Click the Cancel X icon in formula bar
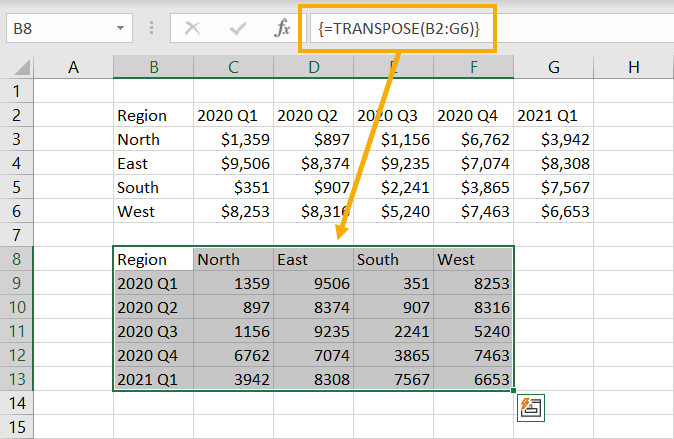674x439 pixels. (192, 28)
